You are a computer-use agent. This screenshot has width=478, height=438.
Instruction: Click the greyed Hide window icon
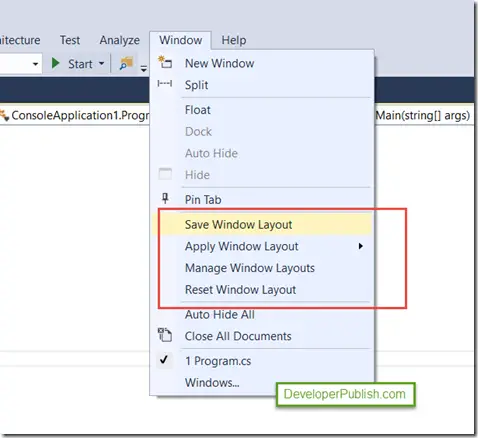[165, 174]
